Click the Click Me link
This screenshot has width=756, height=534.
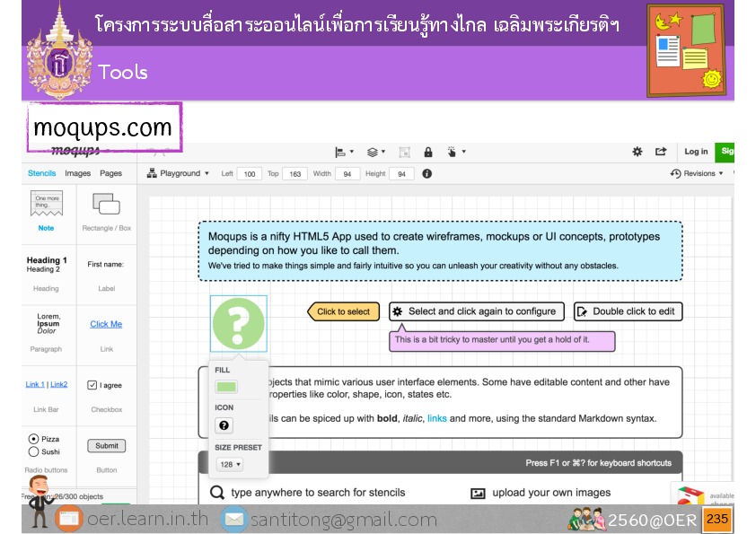coord(106,324)
